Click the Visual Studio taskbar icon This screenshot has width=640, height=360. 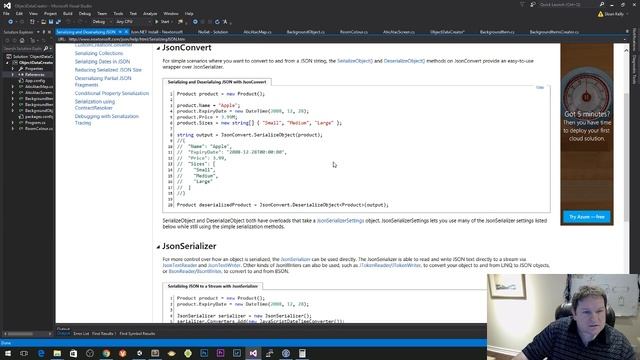coord(253,353)
